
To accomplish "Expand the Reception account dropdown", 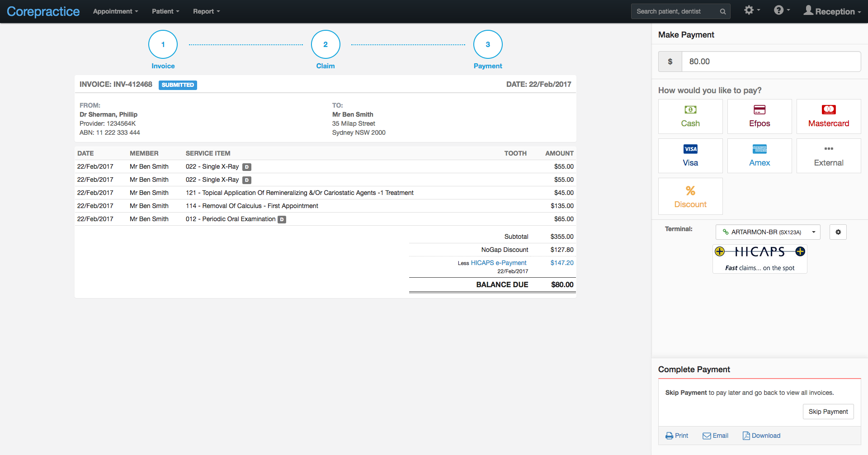I will point(832,11).
